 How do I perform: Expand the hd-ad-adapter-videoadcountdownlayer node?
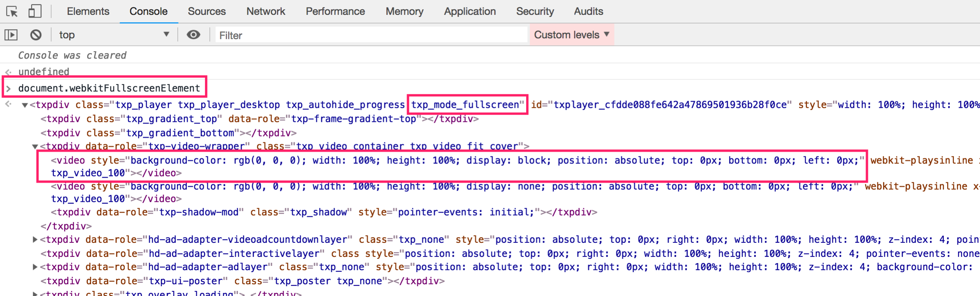[35, 239]
